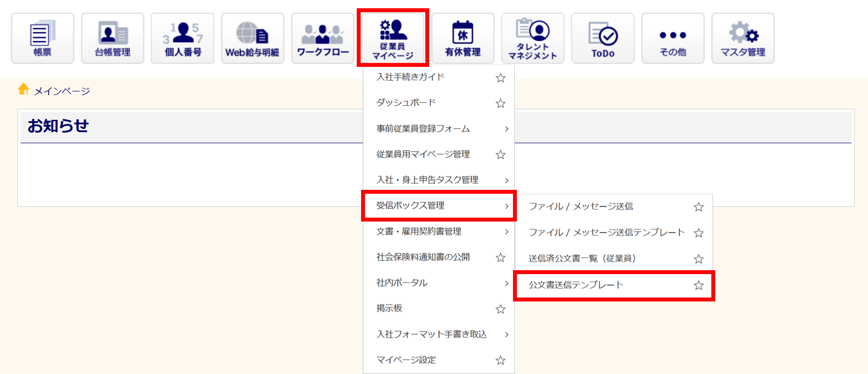Image resolution: width=868 pixels, height=374 pixels.
Task: Open the その他 more options button
Action: tap(673, 38)
